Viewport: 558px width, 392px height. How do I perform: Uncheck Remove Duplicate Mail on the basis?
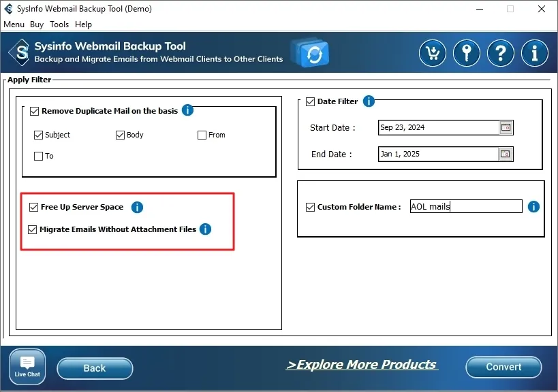34,111
